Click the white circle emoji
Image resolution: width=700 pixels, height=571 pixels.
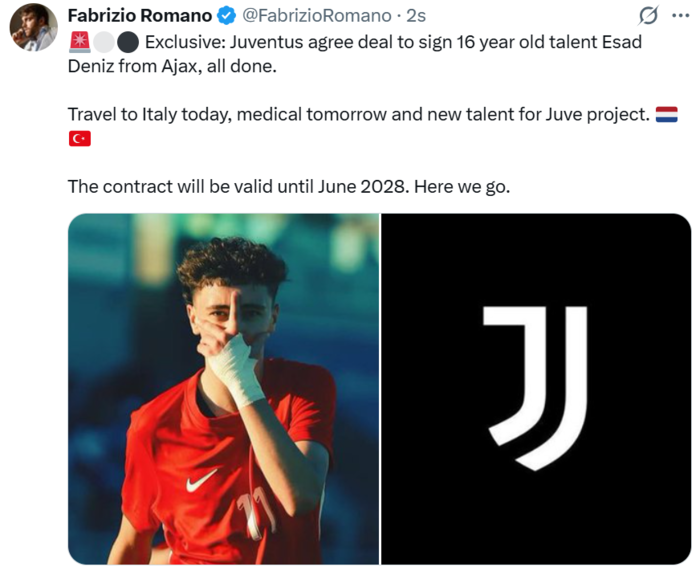103,42
